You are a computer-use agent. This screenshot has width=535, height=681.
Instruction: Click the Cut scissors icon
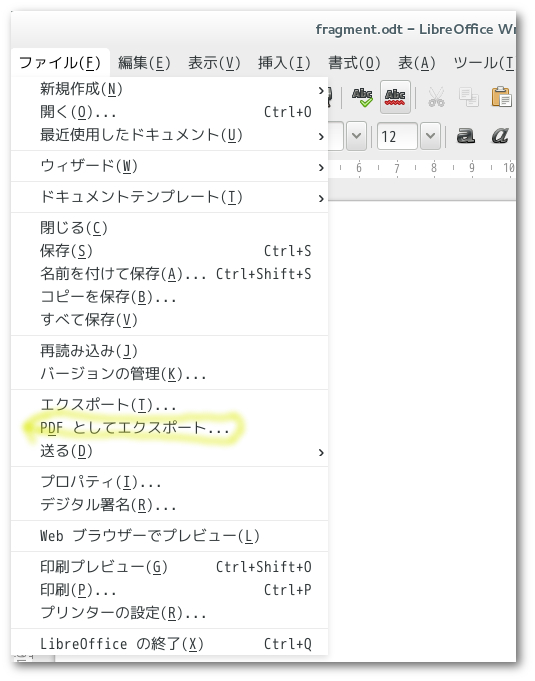tap(436, 97)
